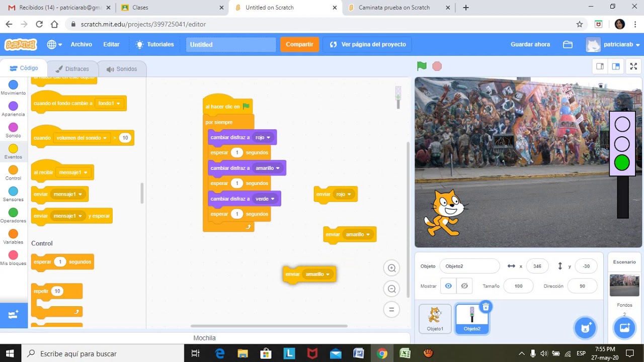
Task: Open the Mis bloques category
Action: coord(13,258)
